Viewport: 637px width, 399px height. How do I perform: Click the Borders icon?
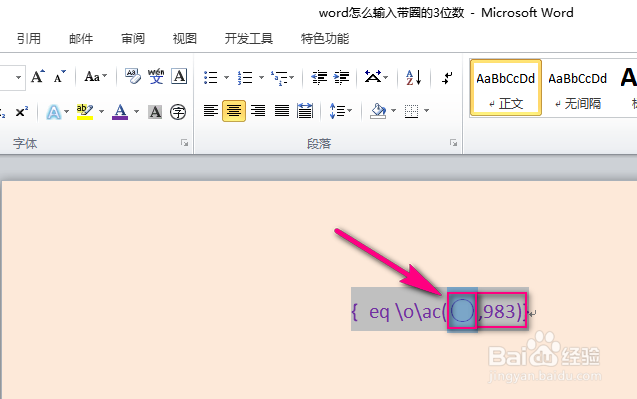pyautogui.click(x=411, y=111)
